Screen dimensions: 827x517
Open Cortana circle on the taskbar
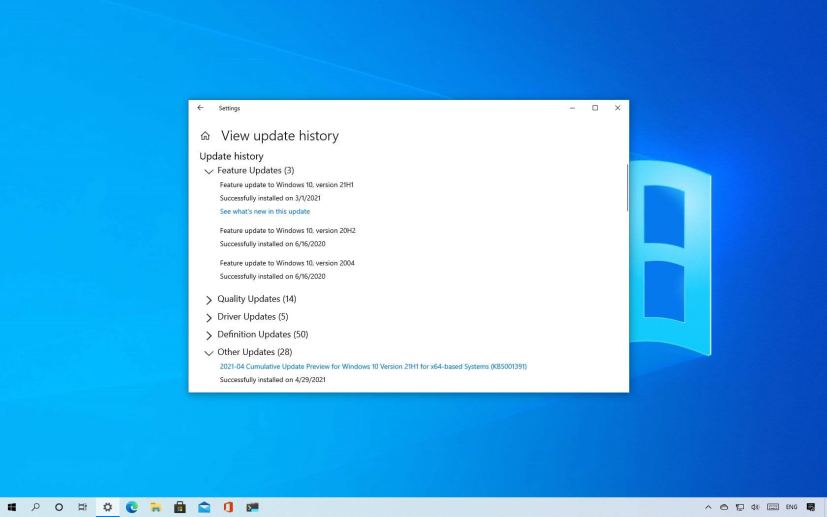coord(59,507)
